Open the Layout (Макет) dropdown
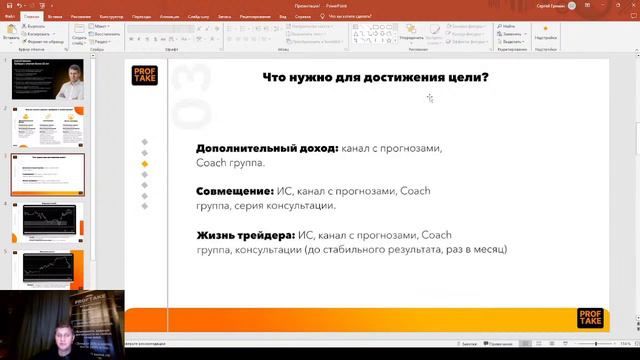 pos(100,26)
